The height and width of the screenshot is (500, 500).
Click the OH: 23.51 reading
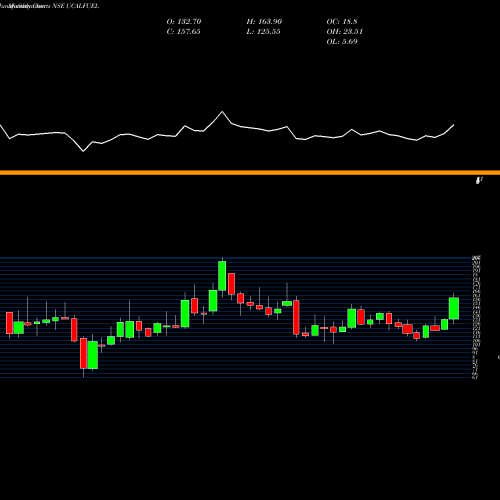344,32
